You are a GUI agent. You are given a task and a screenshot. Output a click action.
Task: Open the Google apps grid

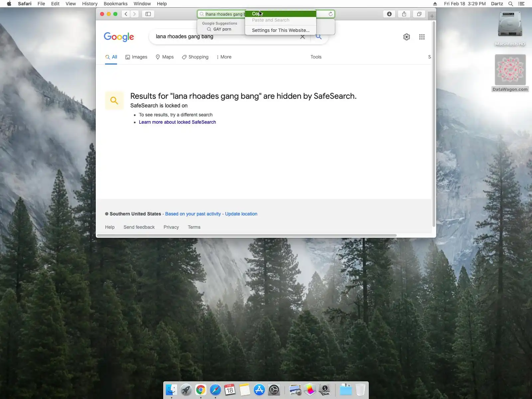pyautogui.click(x=422, y=37)
